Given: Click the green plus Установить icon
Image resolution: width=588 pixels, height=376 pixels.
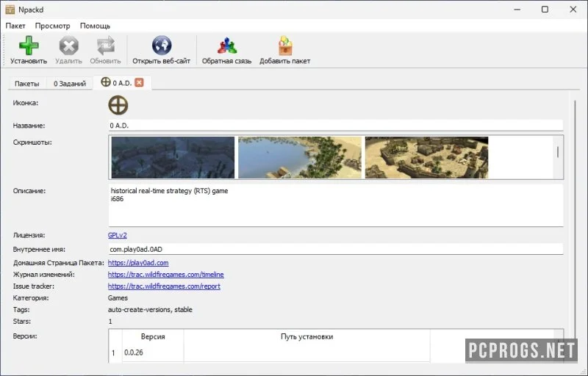Looking at the screenshot, I should (29, 46).
